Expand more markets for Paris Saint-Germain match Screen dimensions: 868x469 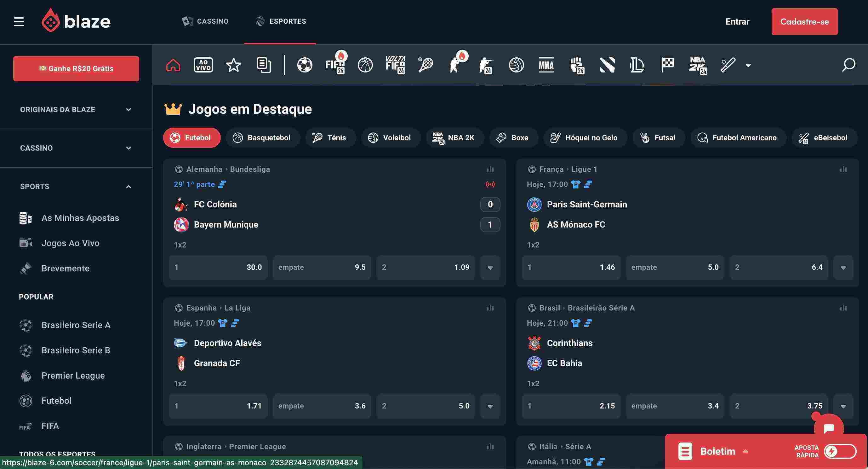pyautogui.click(x=843, y=267)
